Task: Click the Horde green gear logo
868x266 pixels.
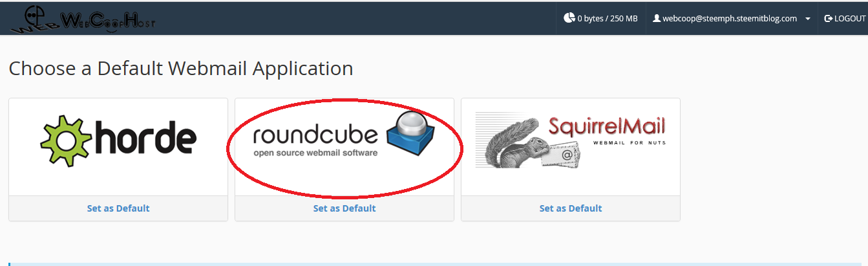Action: click(x=63, y=140)
